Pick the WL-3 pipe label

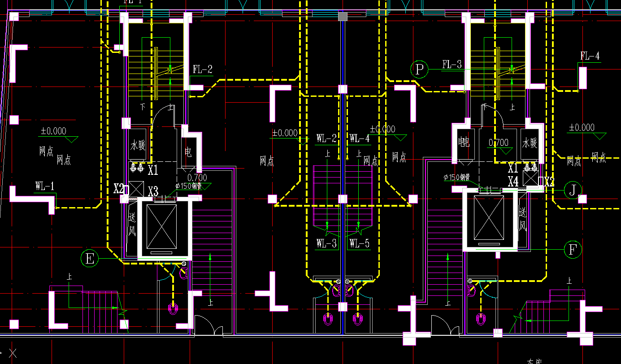(x=326, y=243)
